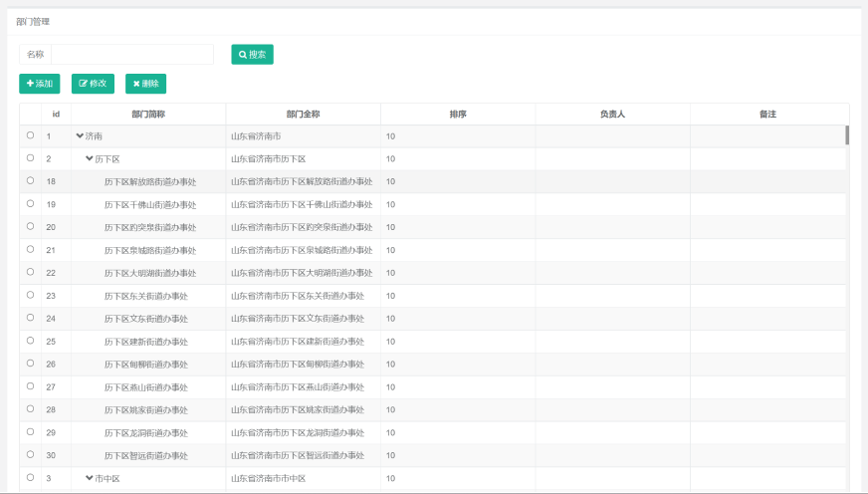Click the search magnifier icon button
868x494 pixels.
243,55
